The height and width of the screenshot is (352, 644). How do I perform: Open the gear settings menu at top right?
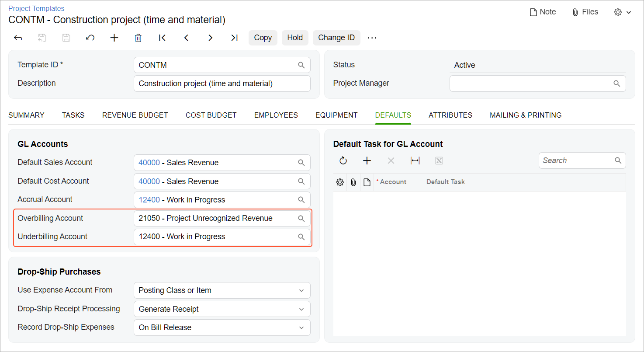coord(622,12)
